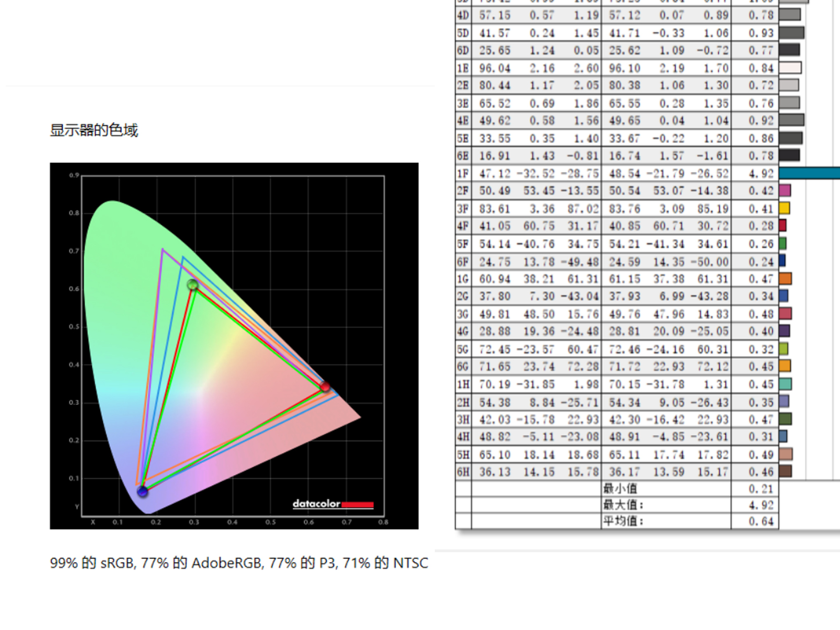Click the CIE gamut chart image
This screenshot has height=630, width=840.
[234, 345]
